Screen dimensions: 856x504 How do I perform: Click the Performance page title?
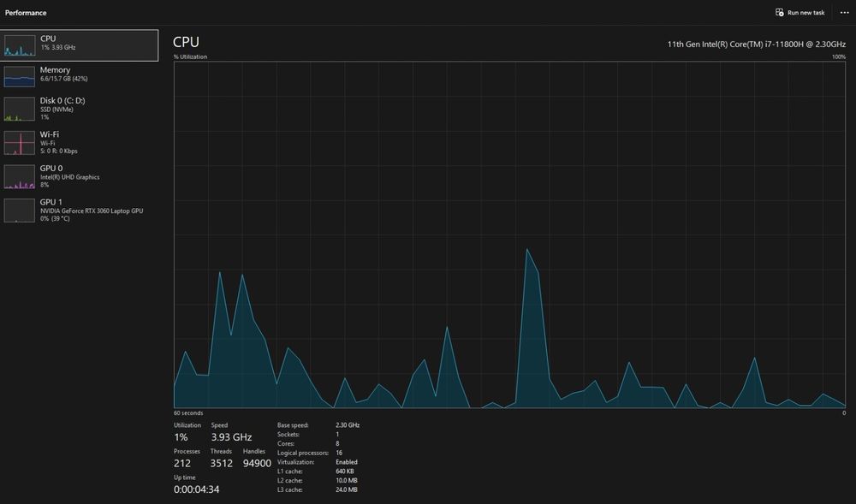26,13
